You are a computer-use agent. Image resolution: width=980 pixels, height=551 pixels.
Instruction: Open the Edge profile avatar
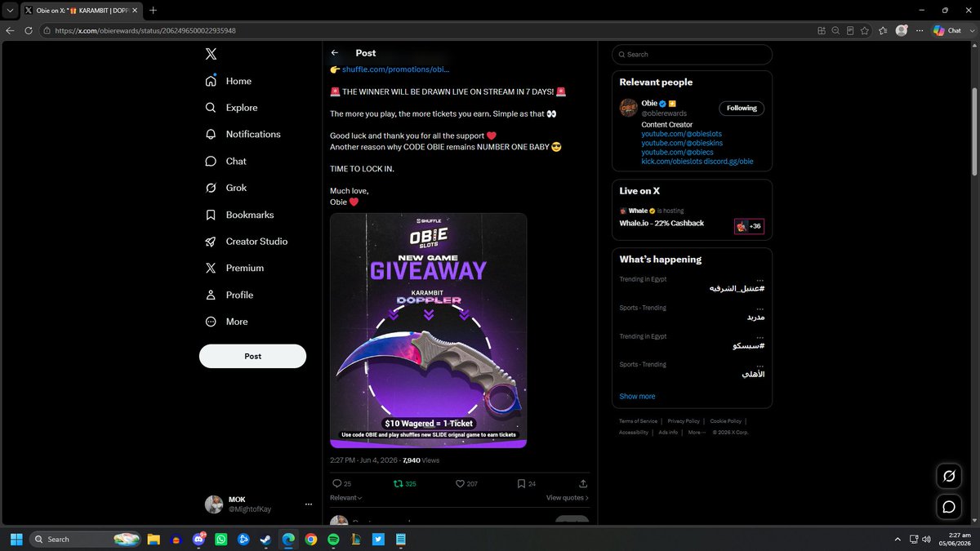click(902, 30)
